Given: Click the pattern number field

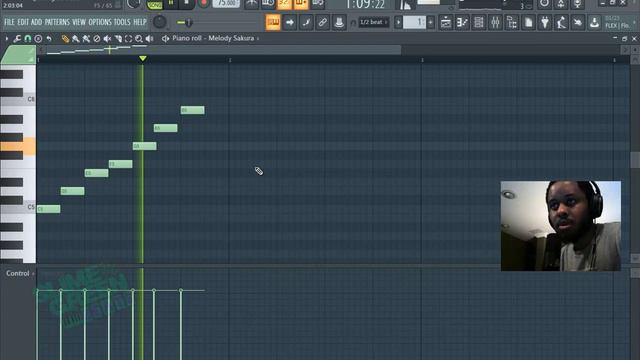Looking at the screenshot, I should [414, 22].
